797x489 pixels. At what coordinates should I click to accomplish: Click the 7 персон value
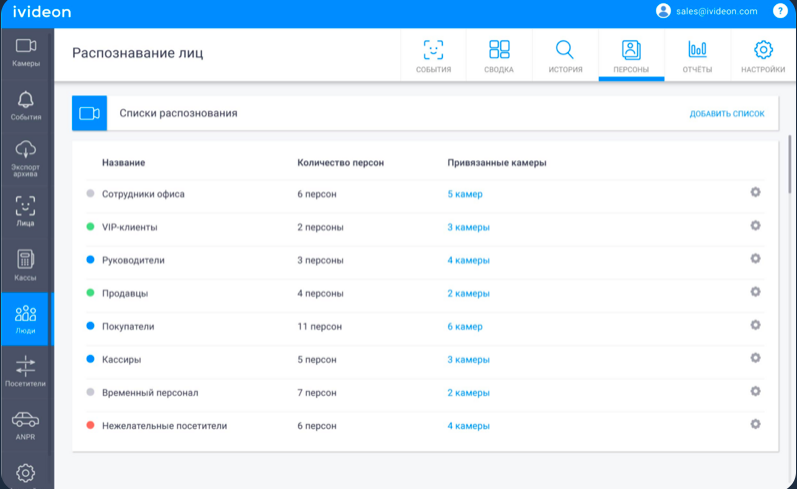pyautogui.click(x=317, y=392)
